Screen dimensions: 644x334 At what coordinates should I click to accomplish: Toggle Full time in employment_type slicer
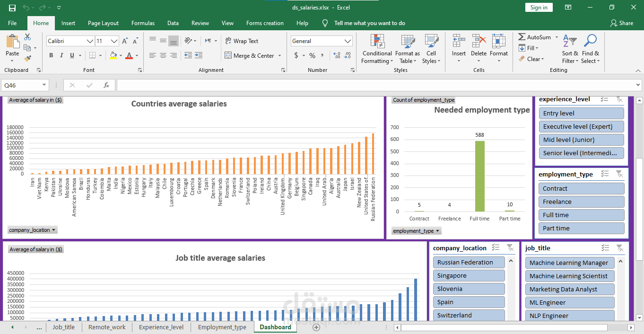click(581, 215)
